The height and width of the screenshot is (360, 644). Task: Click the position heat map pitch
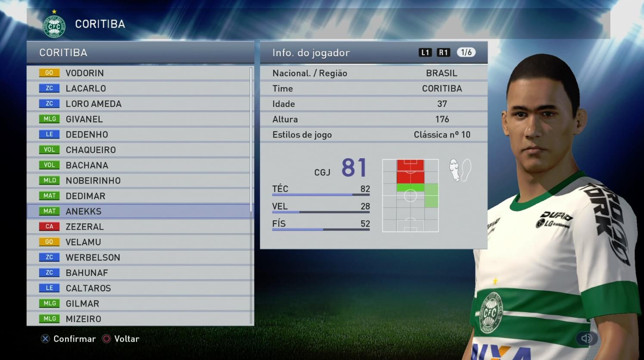pos(411,195)
